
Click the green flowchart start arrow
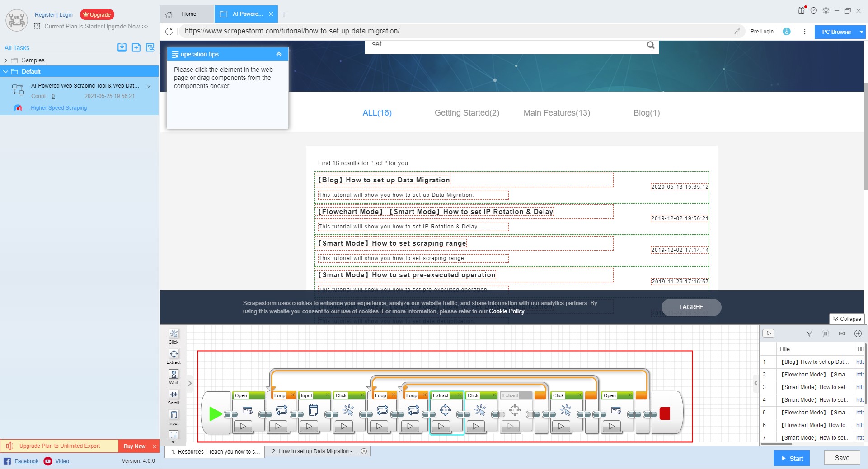click(x=216, y=413)
